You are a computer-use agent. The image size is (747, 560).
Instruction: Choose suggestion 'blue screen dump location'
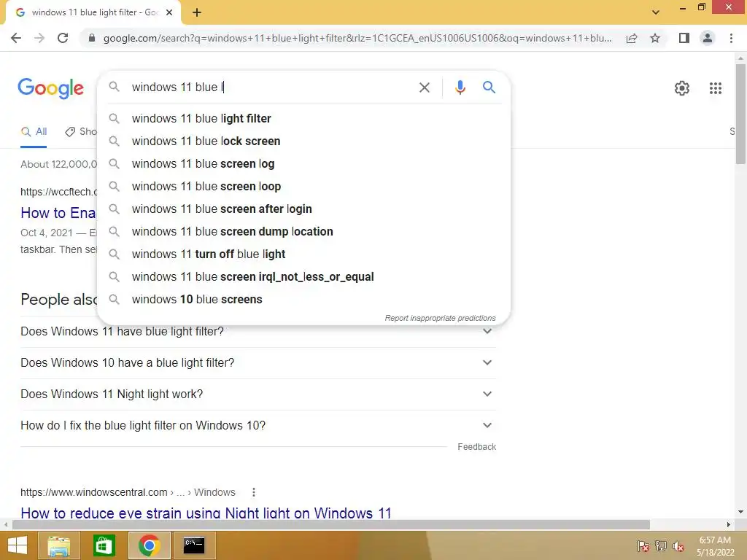tap(303, 231)
